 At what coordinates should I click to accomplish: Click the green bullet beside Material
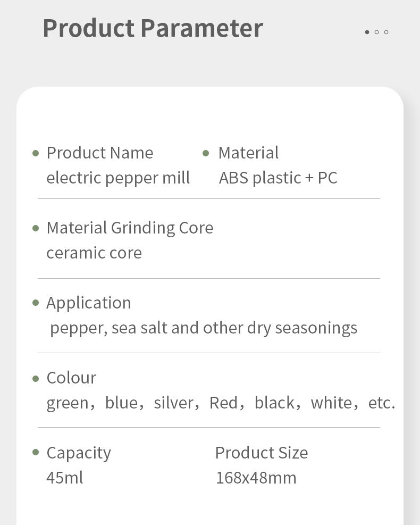click(x=206, y=154)
